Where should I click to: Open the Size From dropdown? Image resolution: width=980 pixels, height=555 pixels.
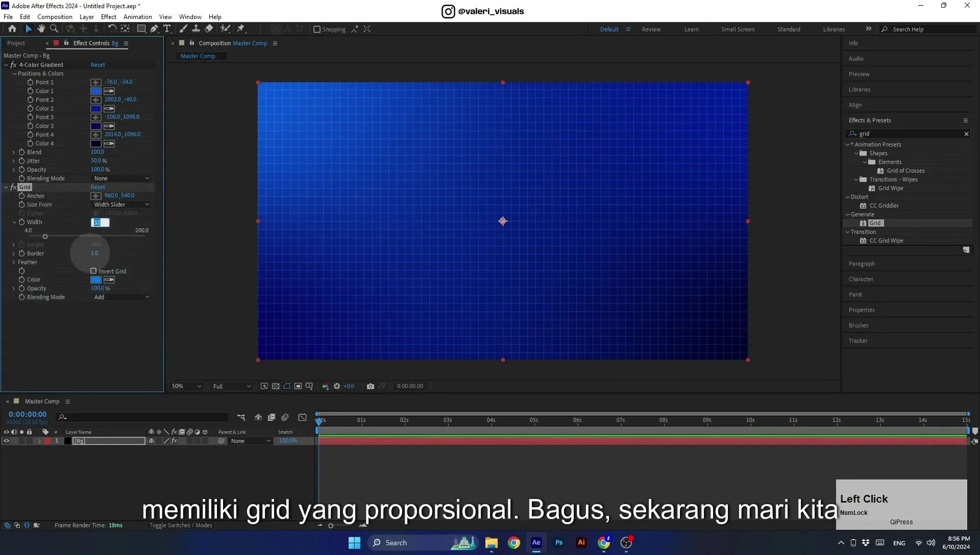pyautogui.click(x=121, y=205)
